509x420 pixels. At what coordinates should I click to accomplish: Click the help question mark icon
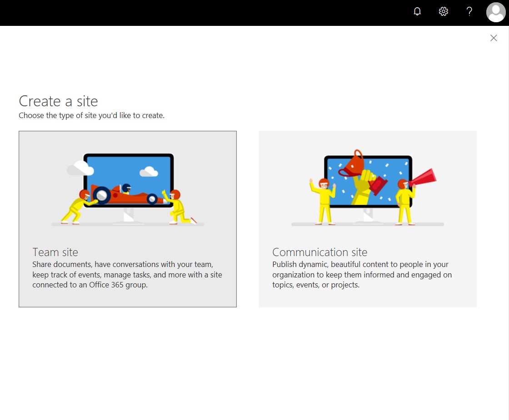tap(469, 12)
